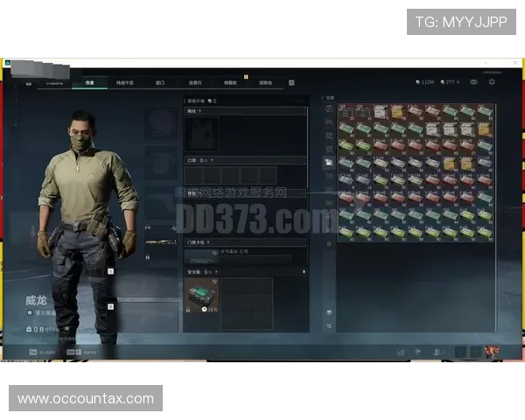
Task: Click the Tab key hint in bottom bar
Action: [33, 352]
